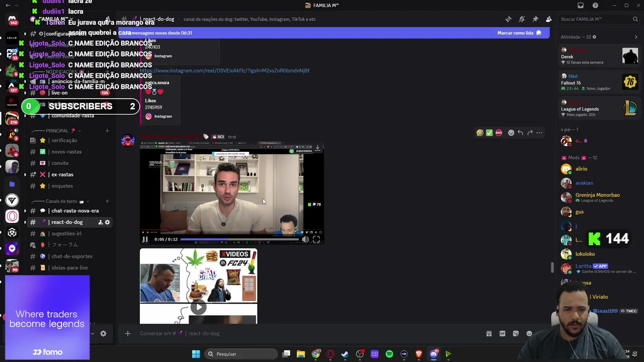This screenshot has height=362, width=644.
Task: Open the emoji picker in message bar
Action: [x=529, y=333]
